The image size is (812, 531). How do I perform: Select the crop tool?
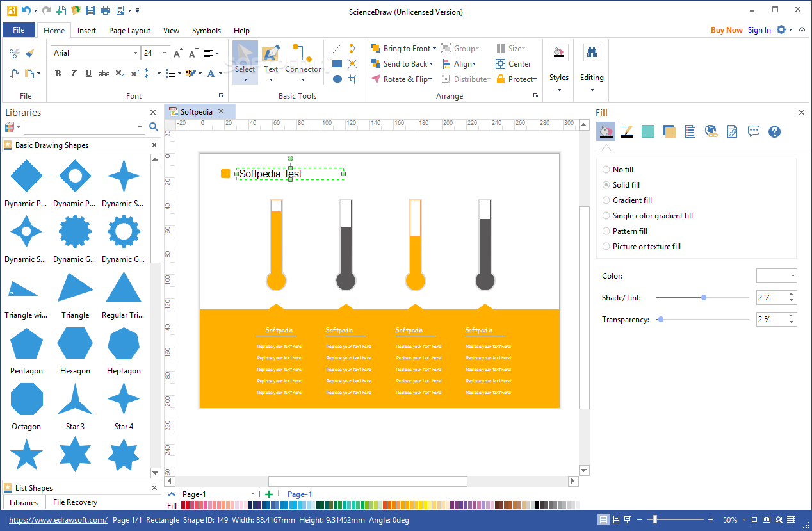coord(352,79)
